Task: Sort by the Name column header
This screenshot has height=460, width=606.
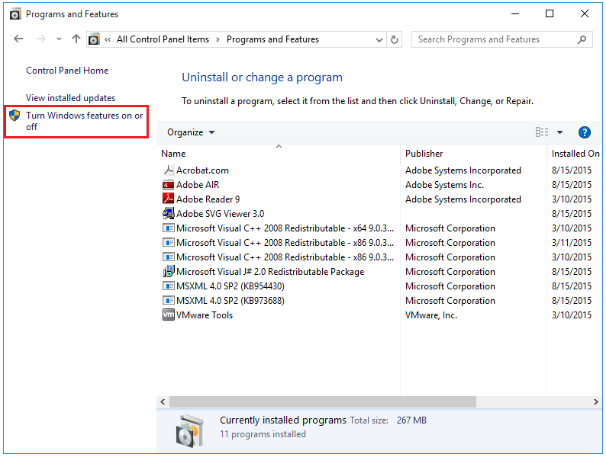Action: (173, 153)
